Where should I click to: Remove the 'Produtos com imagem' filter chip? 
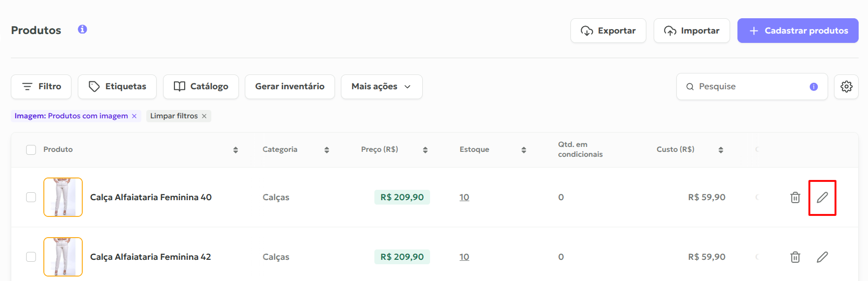click(x=134, y=116)
